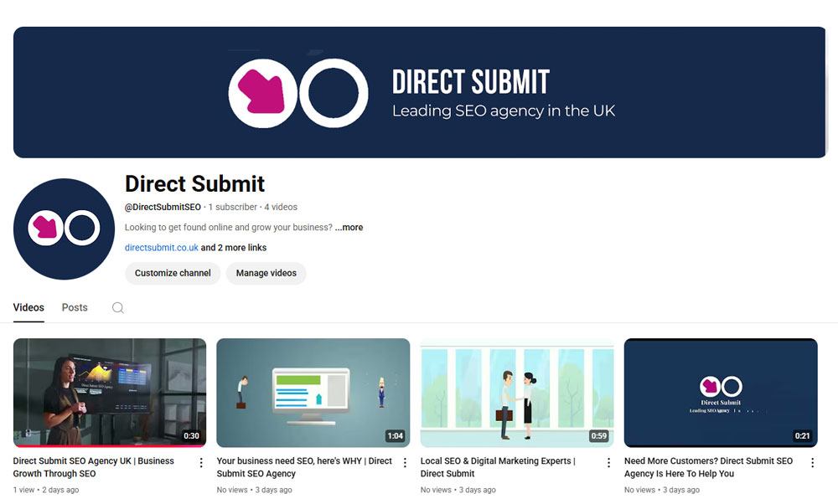
Task: Click the red watch-progress bar on the first video
Action: point(110,445)
